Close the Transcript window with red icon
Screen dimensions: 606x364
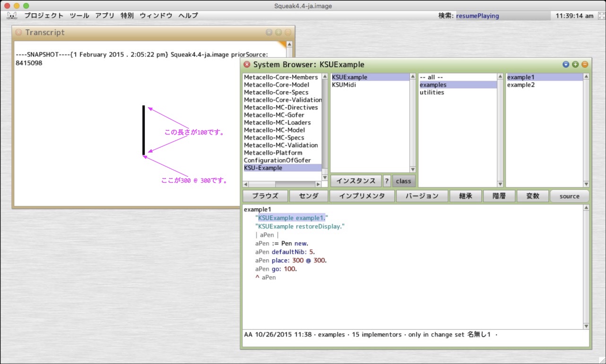coord(18,33)
